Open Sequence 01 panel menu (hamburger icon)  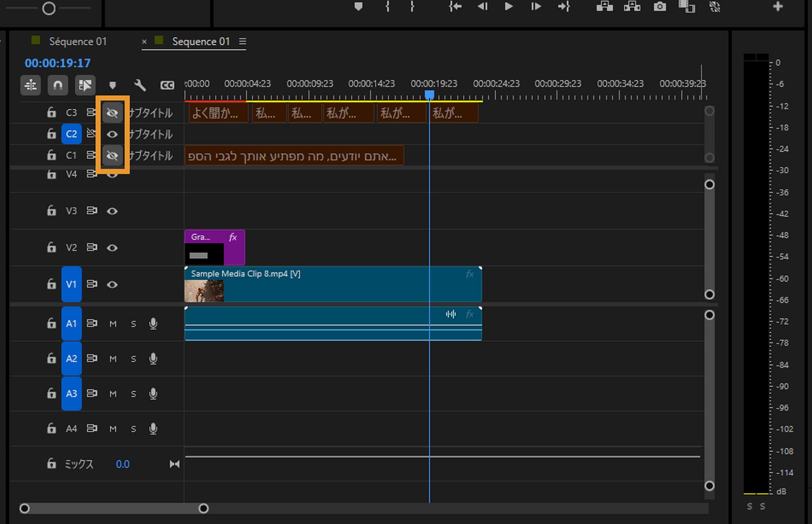[242, 41]
